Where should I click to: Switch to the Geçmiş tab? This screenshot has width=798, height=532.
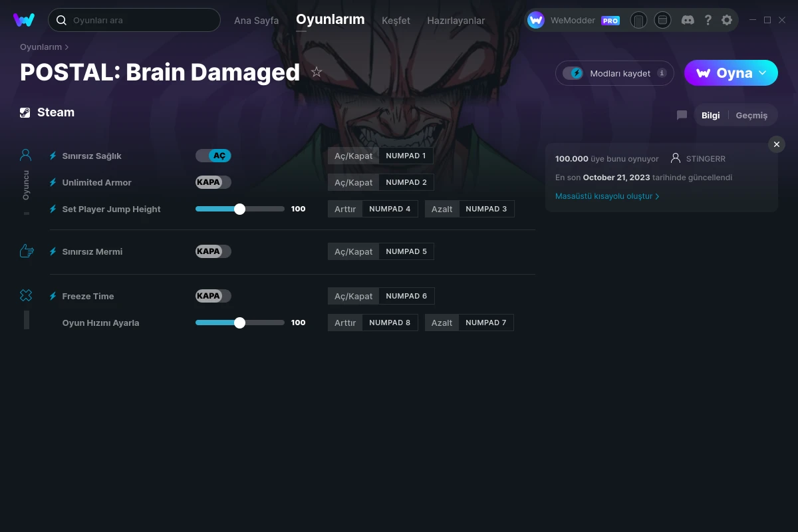[x=751, y=115]
